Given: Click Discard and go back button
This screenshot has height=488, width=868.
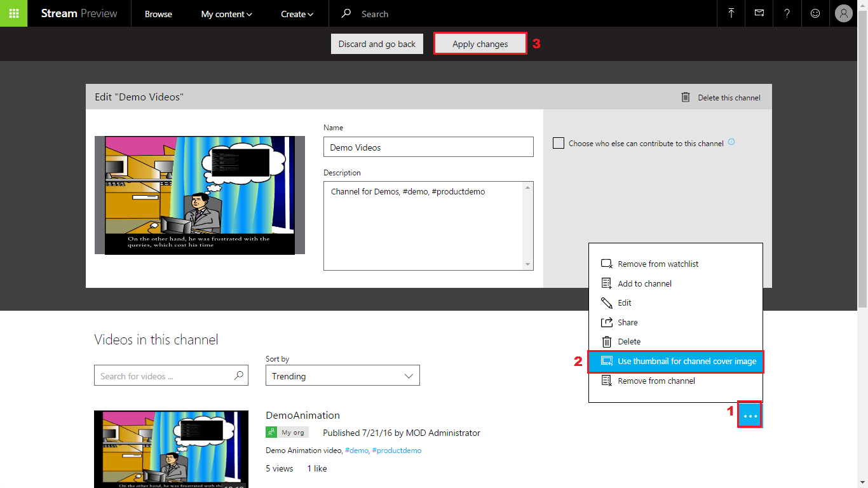Looking at the screenshot, I should [x=377, y=44].
